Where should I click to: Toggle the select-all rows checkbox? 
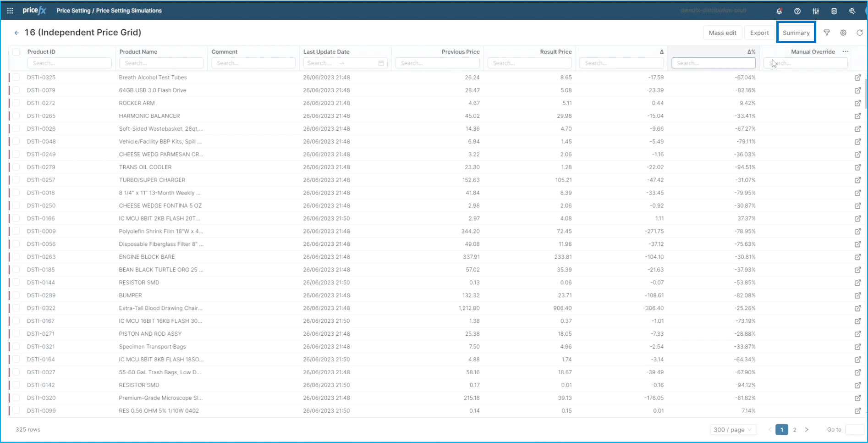(16, 52)
